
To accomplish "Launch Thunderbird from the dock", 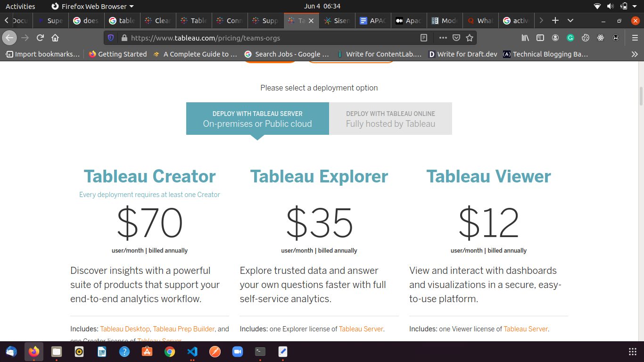I will (x=11, y=352).
